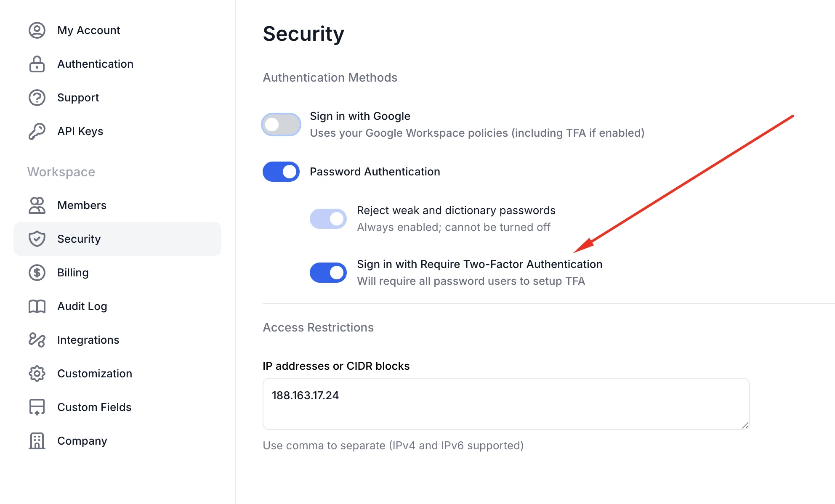This screenshot has width=835, height=504.
Task: Select the Security shield icon
Action: (37, 239)
